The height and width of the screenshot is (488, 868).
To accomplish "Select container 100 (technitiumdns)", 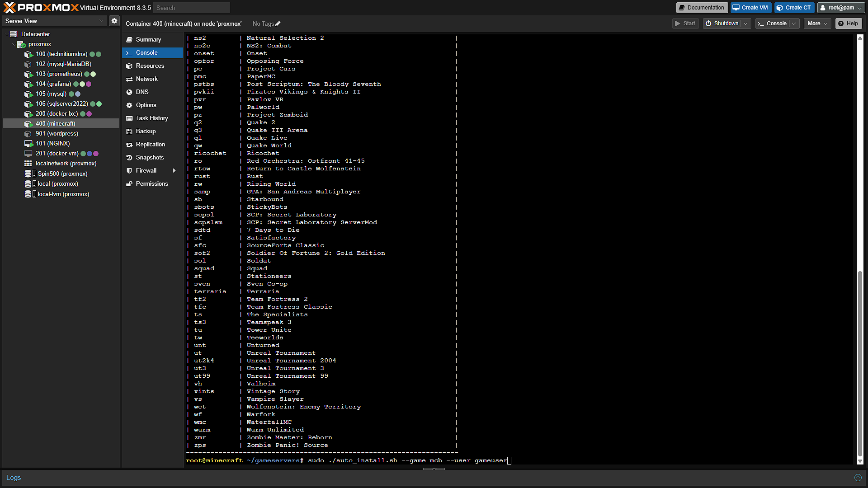I will pyautogui.click(x=61, y=54).
